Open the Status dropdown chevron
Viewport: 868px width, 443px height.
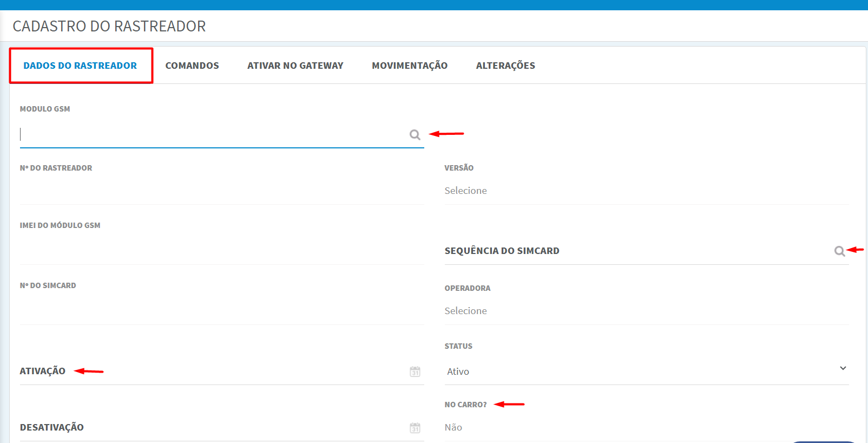[x=843, y=368]
